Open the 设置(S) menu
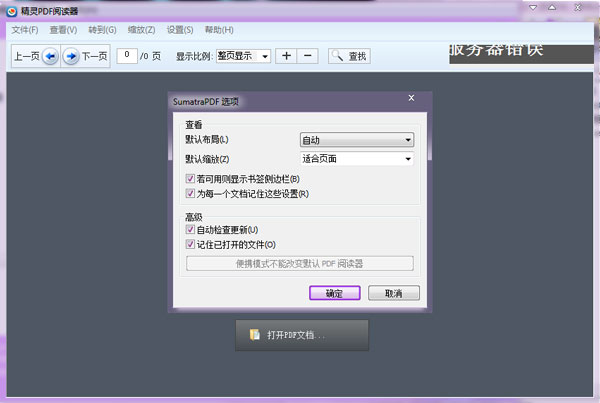600x403 pixels. click(180, 30)
